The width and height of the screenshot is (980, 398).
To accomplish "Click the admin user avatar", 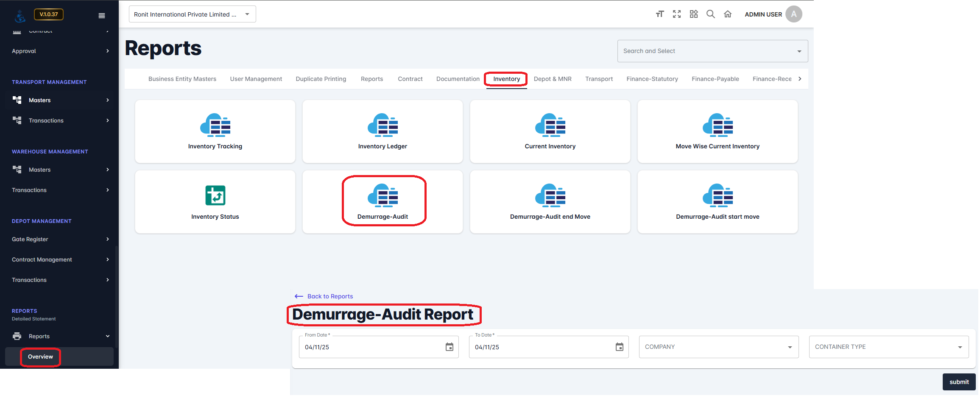I will 793,14.
